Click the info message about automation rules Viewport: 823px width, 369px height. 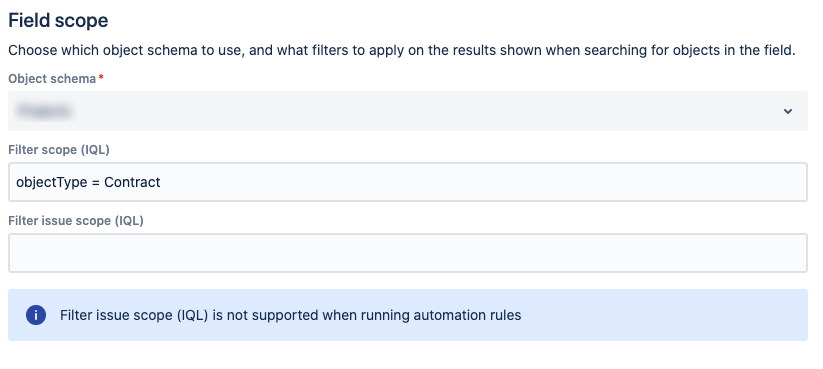pyautogui.click(x=290, y=315)
